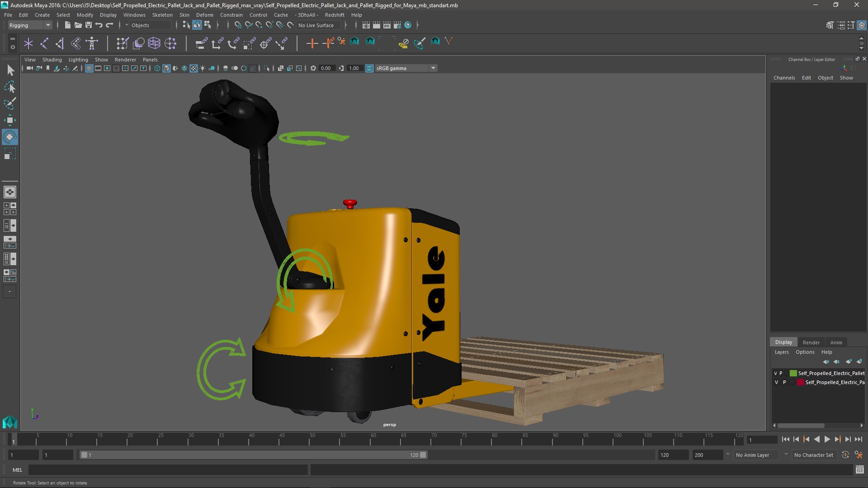
Task: Choose the Paint selection tool
Action: pos(10,103)
